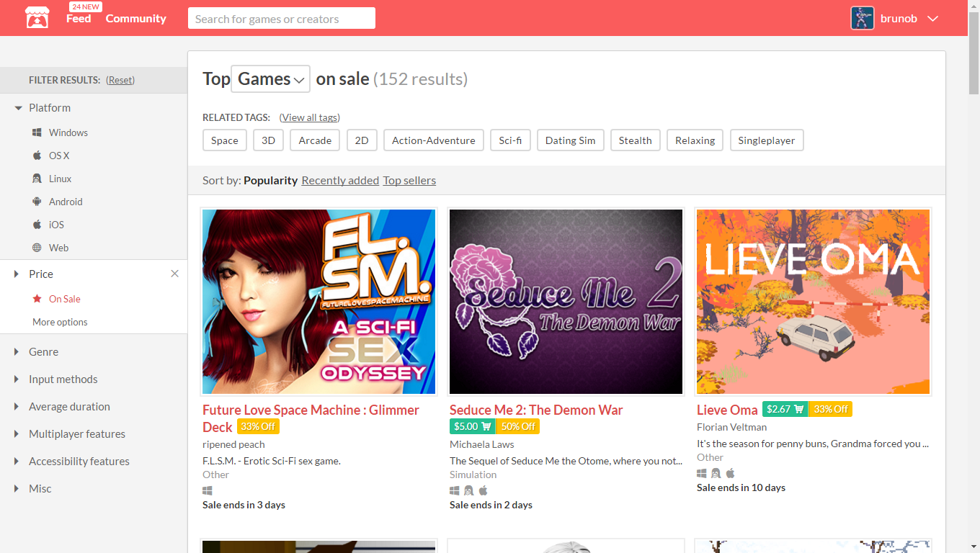The width and height of the screenshot is (980, 553).
Task: Open the Community menu item
Action: [x=135, y=19]
